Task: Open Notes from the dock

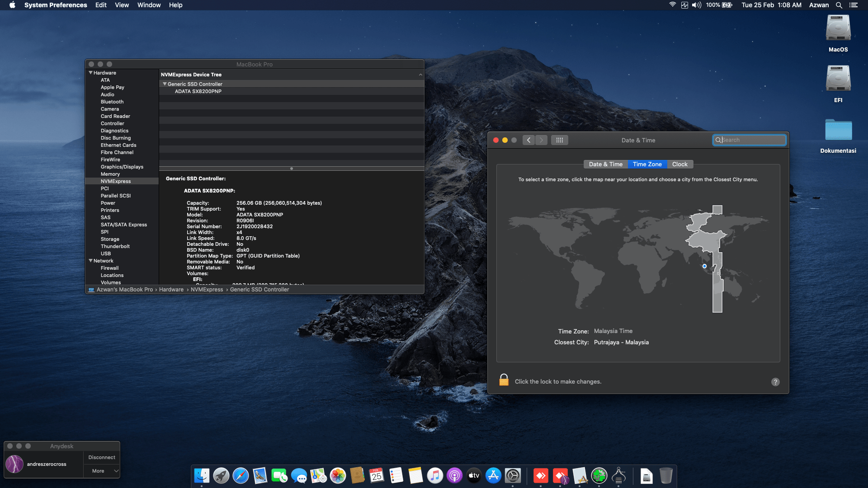Action: click(415, 475)
